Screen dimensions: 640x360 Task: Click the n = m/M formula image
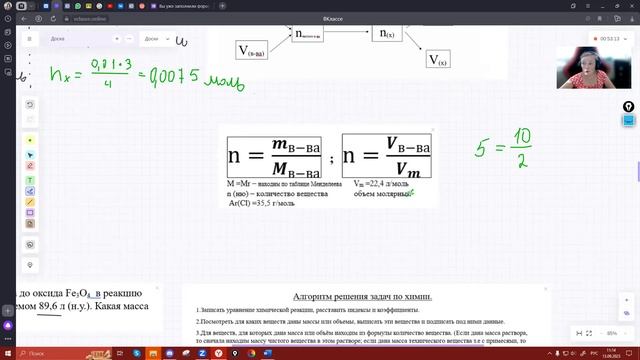274,157
